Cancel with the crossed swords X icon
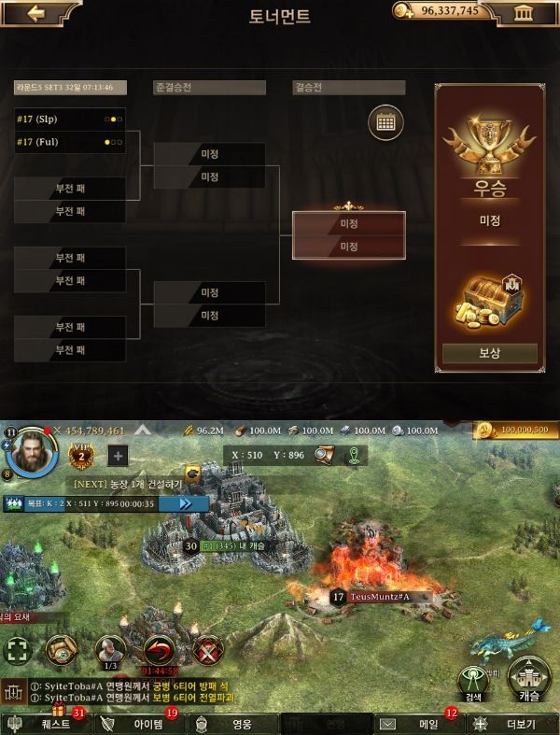The height and width of the screenshot is (735, 560). 208,651
